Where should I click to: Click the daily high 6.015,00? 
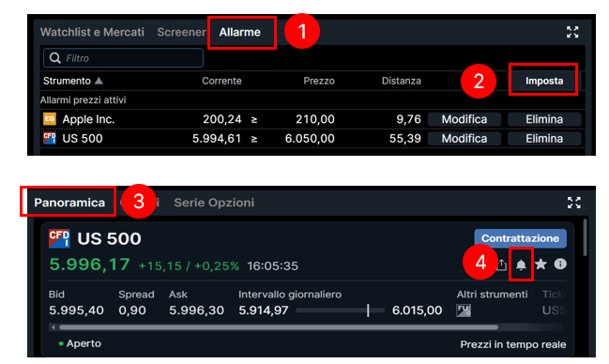click(x=418, y=311)
